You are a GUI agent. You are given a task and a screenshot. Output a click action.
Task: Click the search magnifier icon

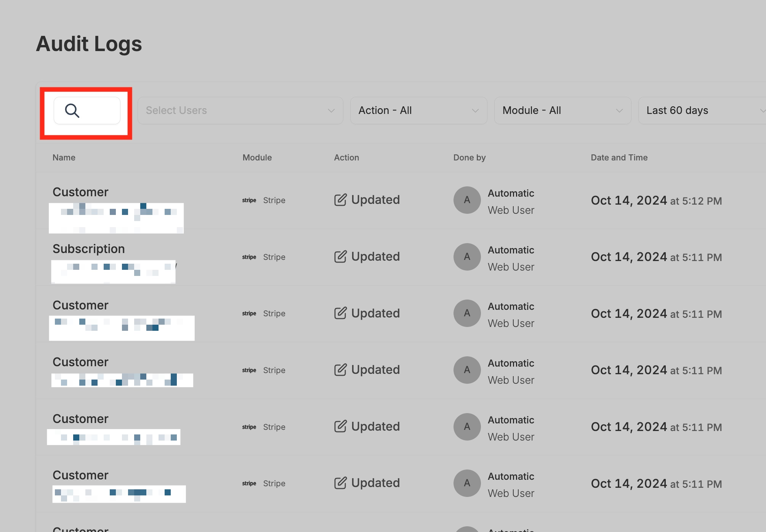point(72,111)
